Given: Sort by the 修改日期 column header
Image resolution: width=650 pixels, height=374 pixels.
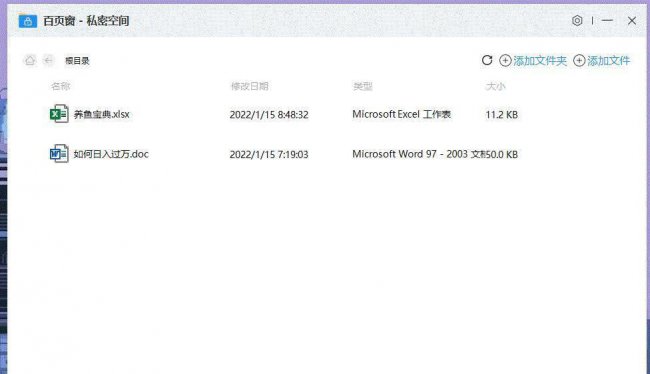Looking at the screenshot, I should pos(250,86).
